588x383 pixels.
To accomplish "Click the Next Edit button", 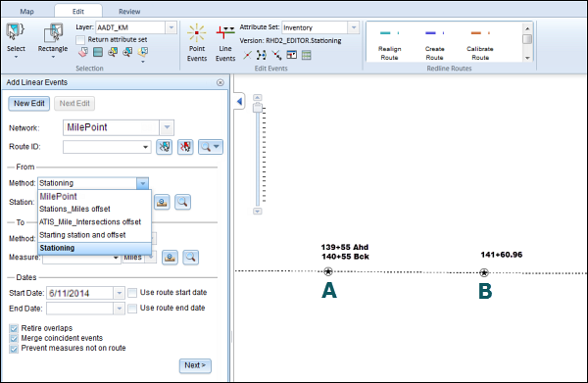I will tap(74, 104).
